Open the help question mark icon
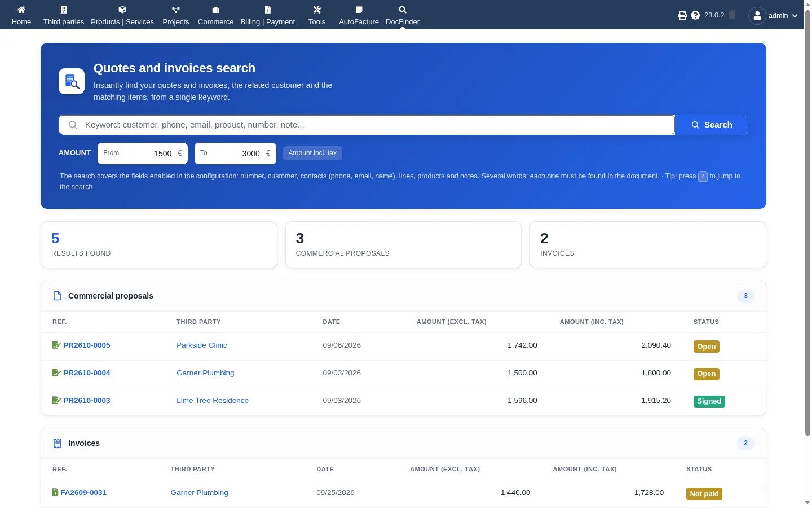 click(x=695, y=15)
